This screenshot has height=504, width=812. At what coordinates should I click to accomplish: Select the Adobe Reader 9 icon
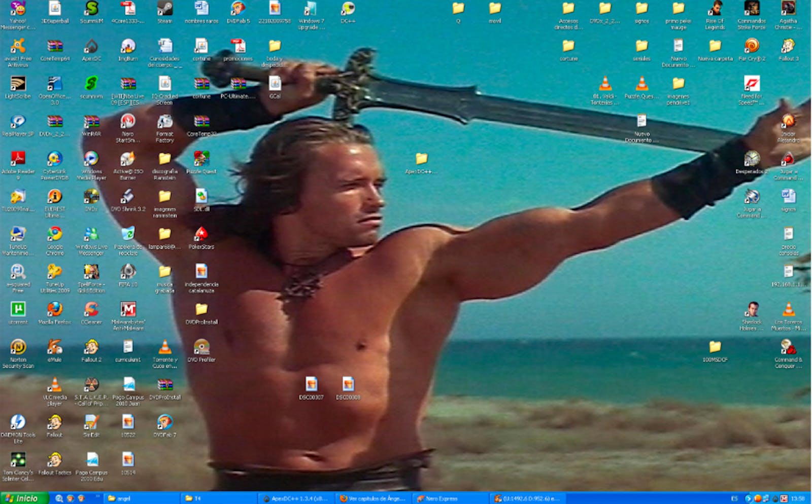pyautogui.click(x=18, y=159)
